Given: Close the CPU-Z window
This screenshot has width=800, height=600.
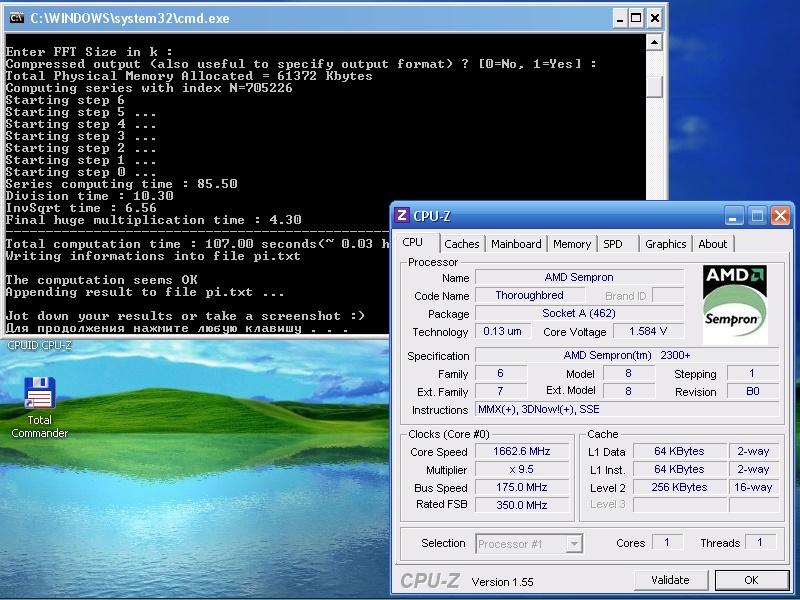Looking at the screenshot, I should (780, 216).
